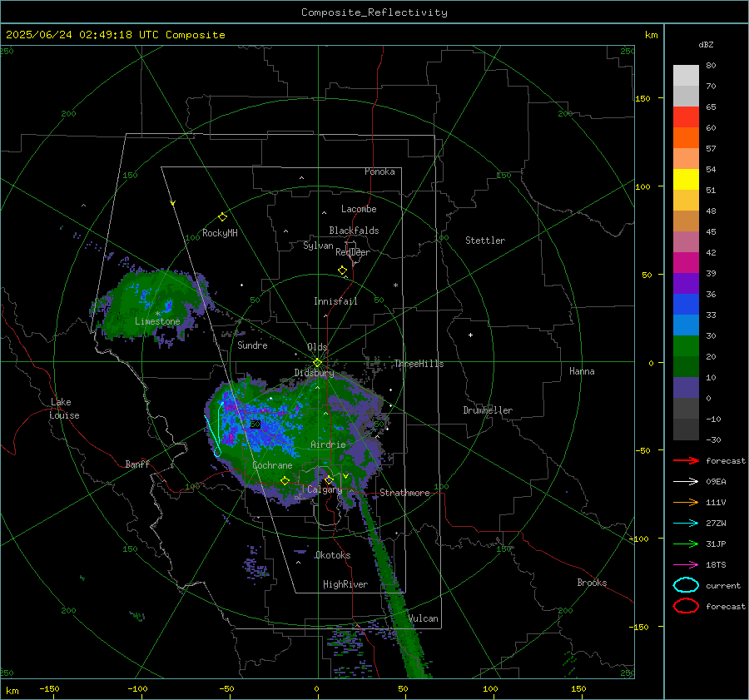Click the Vulcan town label

pos(424,618)
